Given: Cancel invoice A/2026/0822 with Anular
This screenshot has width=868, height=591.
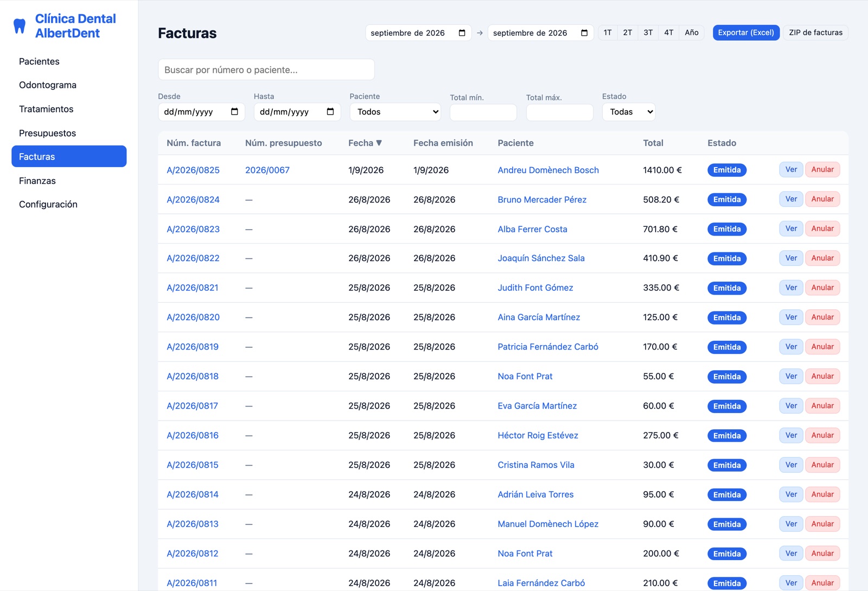Looking at the screenshot, I should click(x=822, y=258).
